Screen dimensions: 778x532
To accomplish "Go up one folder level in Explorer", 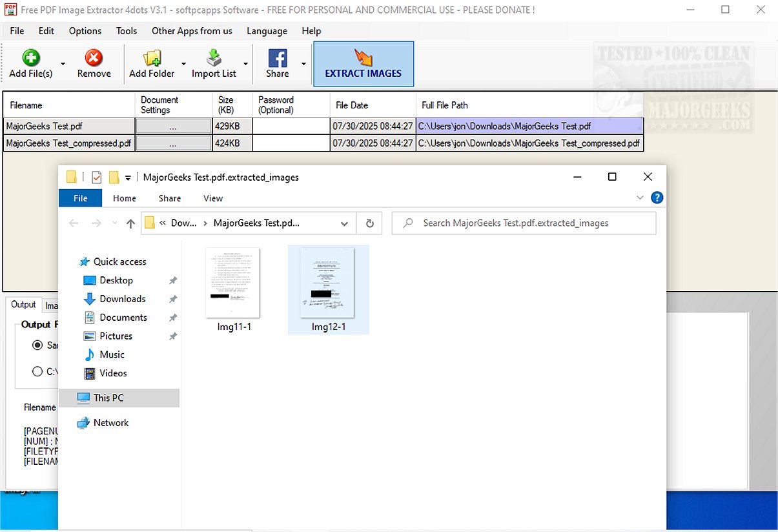I will (x=130, y=223).
